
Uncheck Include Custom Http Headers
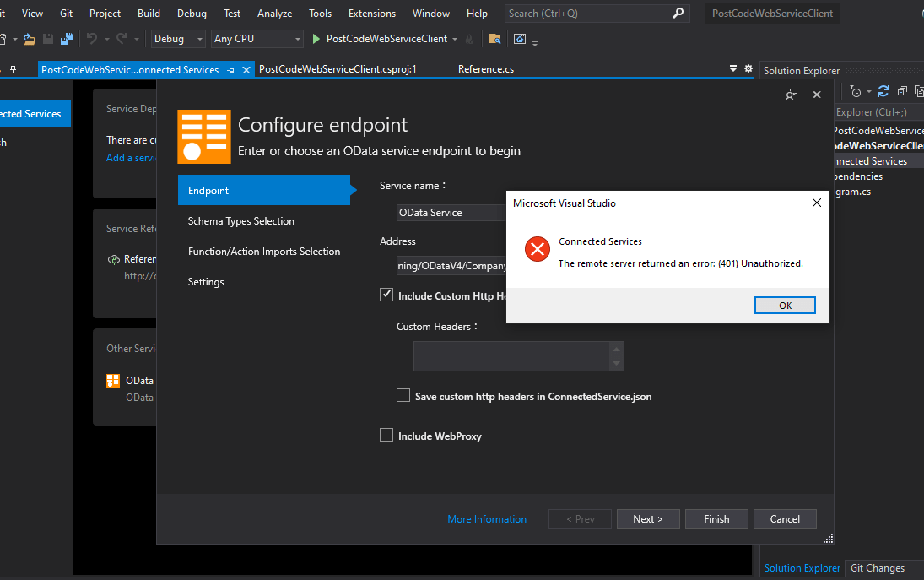coord(386,295)
